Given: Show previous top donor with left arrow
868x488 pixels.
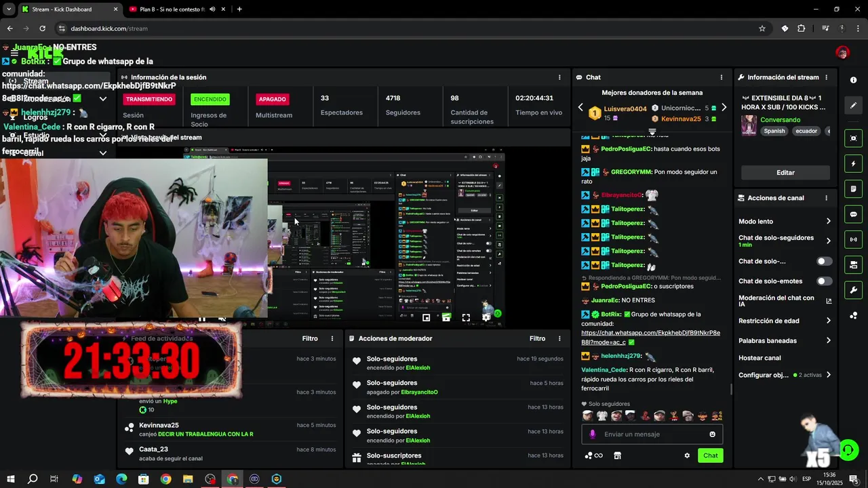Looking at the screenshot, I should (580, 108).
